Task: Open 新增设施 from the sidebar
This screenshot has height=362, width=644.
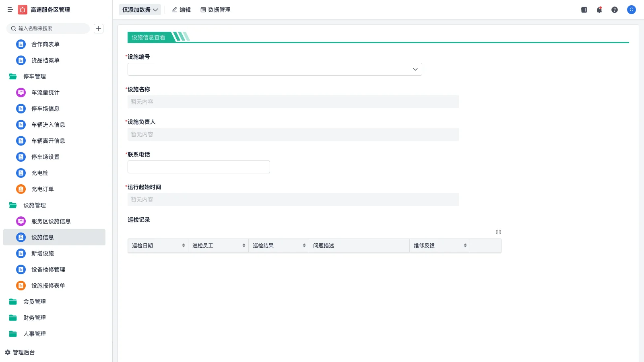Action: point(43,253)
